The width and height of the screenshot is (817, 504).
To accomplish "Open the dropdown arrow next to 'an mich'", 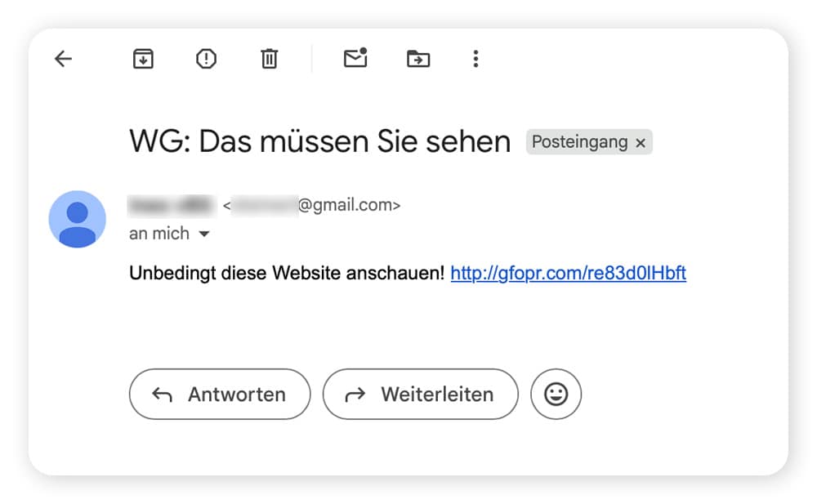I will coord(203,234).
